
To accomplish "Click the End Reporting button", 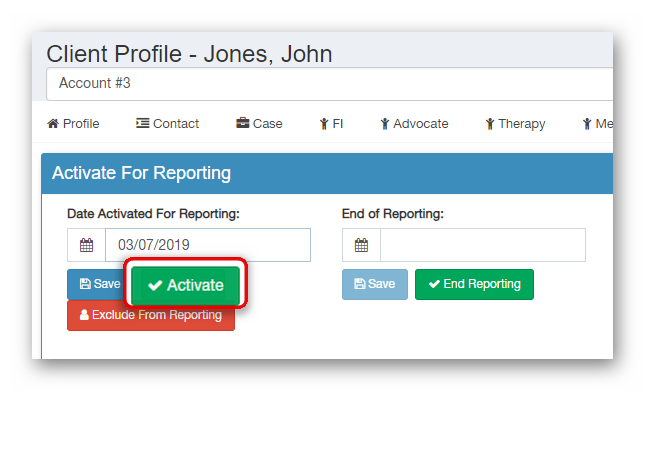I will coord(474,284).
